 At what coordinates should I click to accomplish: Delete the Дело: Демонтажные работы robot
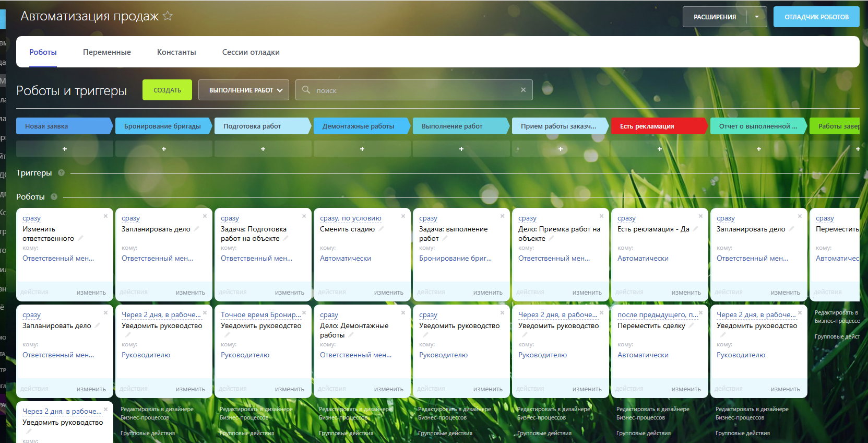(x=403, y=312)
